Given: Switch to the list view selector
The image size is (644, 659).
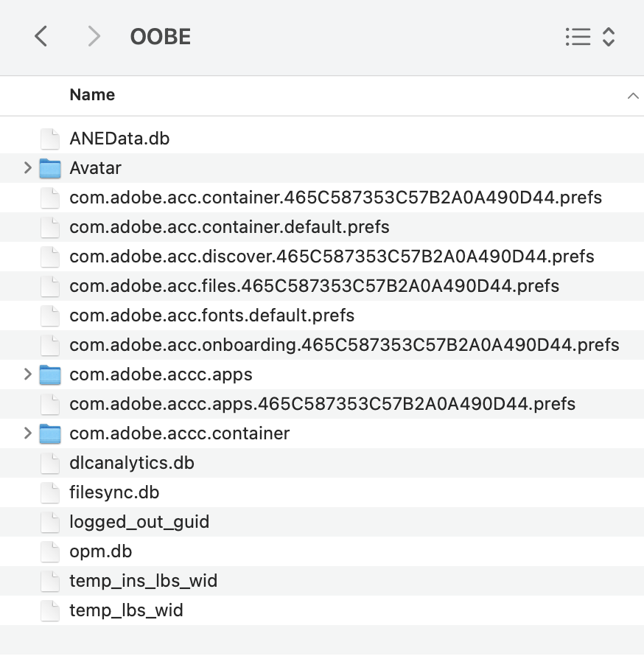Looking at the screenshot, I should (579, 37).
